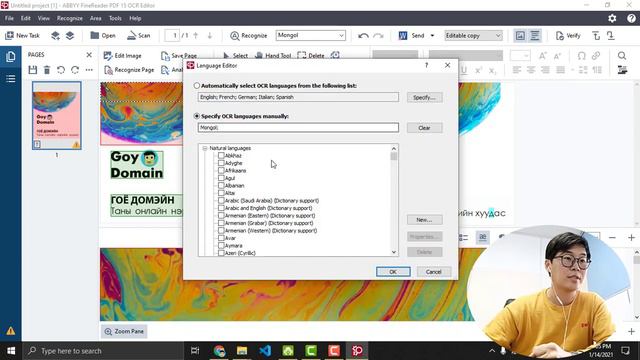Open the File menu
This screenshot has height=360, width=640.
pos(9,18)
